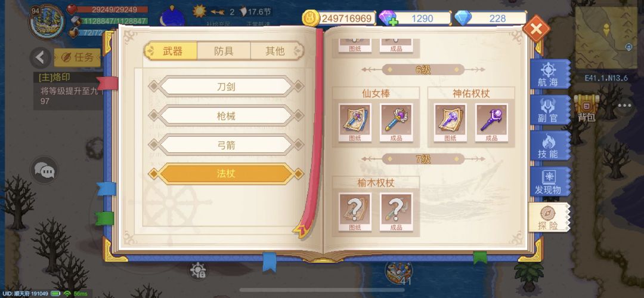Switch to the 防具 tab
Viewport: 644px width, 298px height.
click(x=224, y=51)
